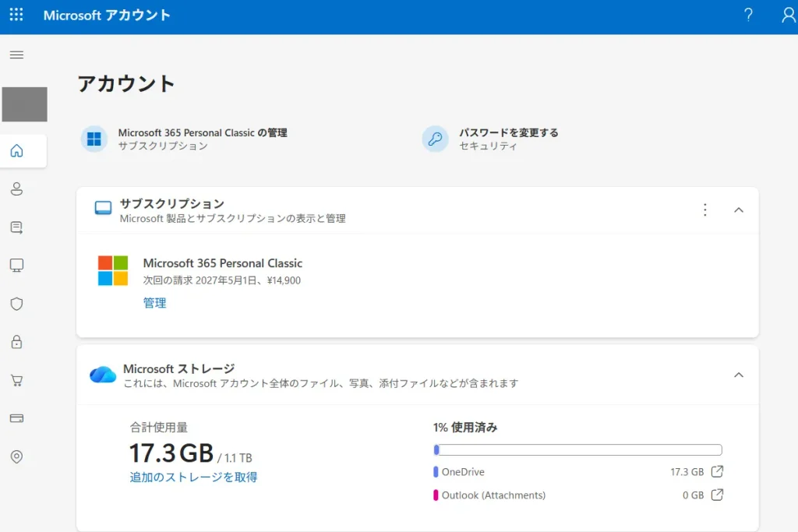Collapse the Microsoft ストレージ card

(739, 375)
